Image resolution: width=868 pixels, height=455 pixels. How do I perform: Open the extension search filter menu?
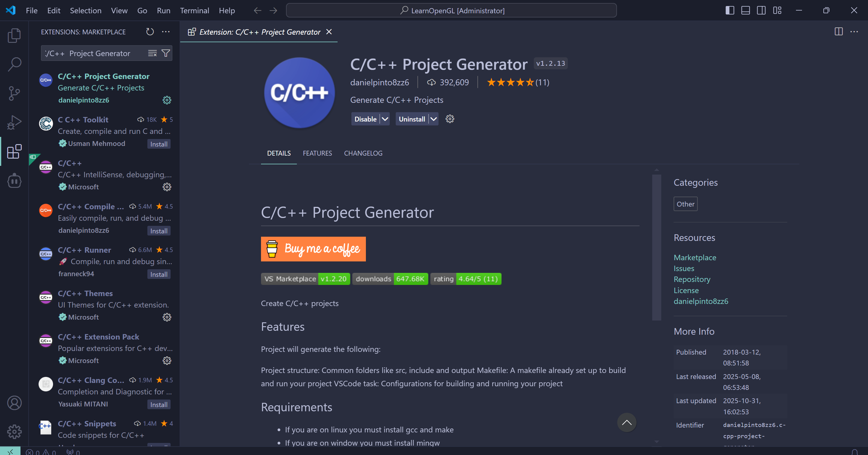[166, 53]
